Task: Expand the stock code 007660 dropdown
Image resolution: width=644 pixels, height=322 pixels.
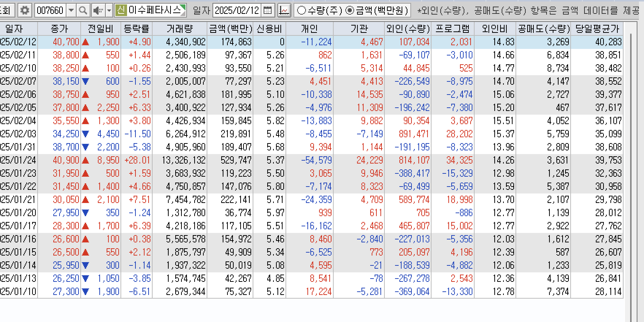Action: [72, 10]
